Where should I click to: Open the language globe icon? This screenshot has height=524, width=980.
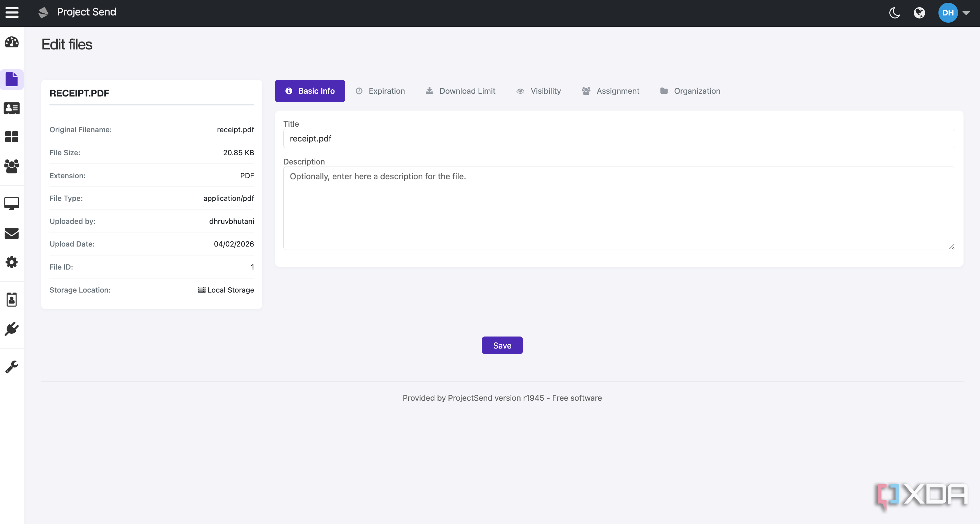920,13
